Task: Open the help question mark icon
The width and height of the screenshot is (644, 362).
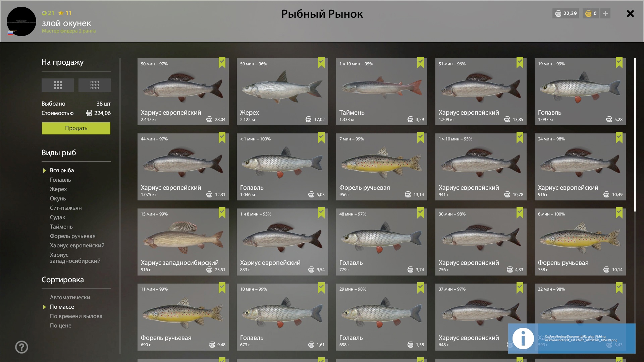Action: click(x=21, y=347)
